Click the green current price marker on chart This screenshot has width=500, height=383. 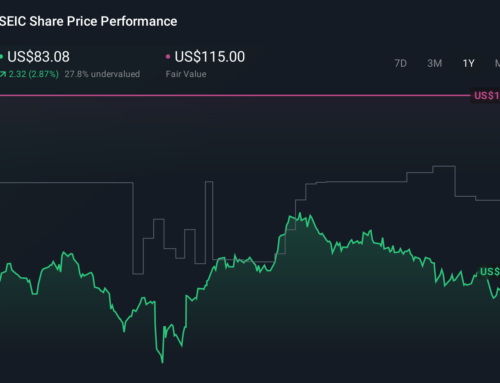point(489,272)
